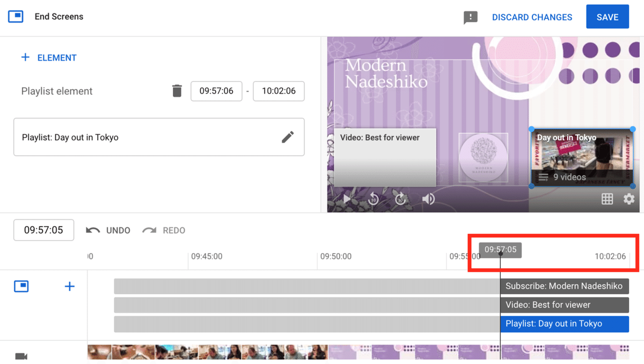644x364 pixels.
Task: Add element with timeline plus icon
Action: pos(69,286)
